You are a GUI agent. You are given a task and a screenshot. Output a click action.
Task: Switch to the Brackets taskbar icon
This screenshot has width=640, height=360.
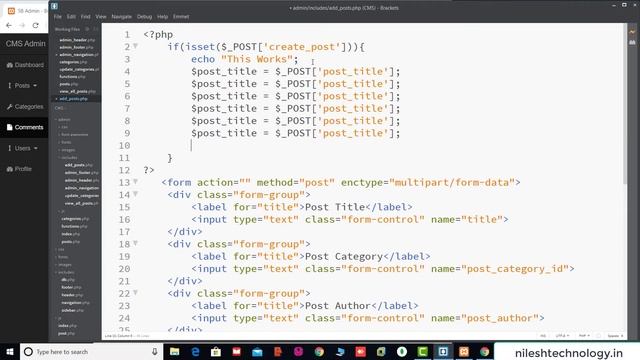(443, 351)
